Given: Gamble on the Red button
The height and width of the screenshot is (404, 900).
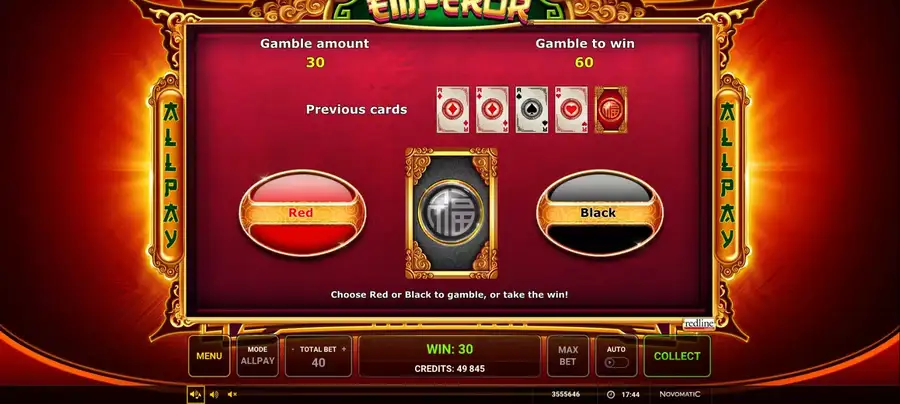Looking at the screenshot, I should 302,213.
